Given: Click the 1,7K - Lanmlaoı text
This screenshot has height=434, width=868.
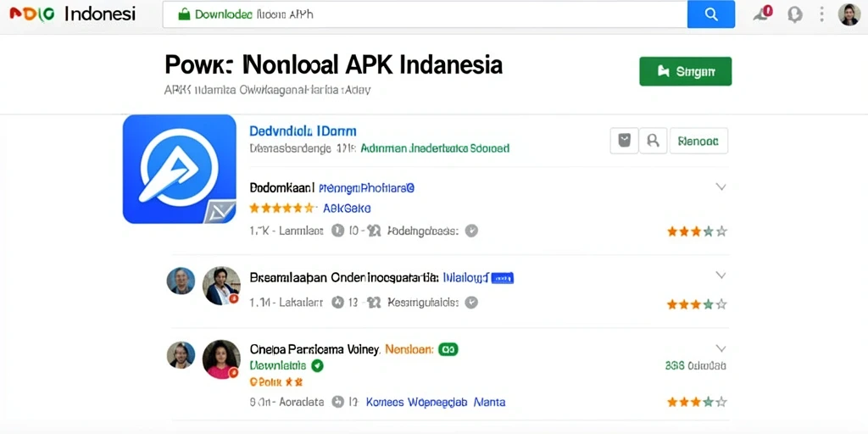Looking at the screenshot, I should pos(287,231).
